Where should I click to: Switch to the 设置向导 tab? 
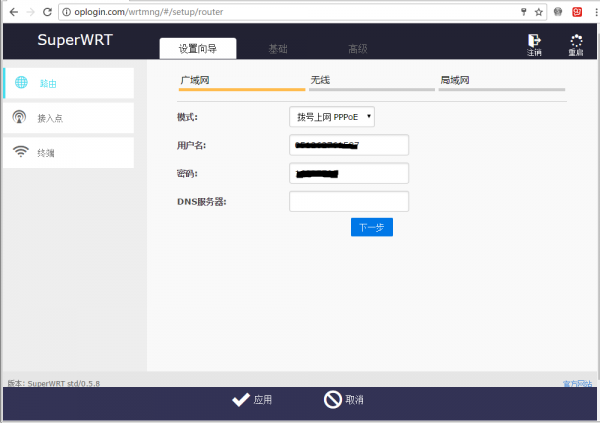(x=198, y=49)
